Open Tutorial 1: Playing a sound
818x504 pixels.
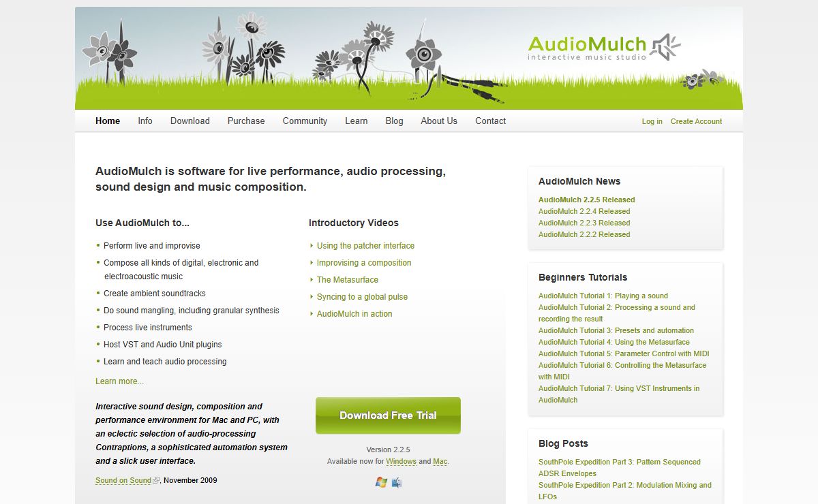pos(603,296)
